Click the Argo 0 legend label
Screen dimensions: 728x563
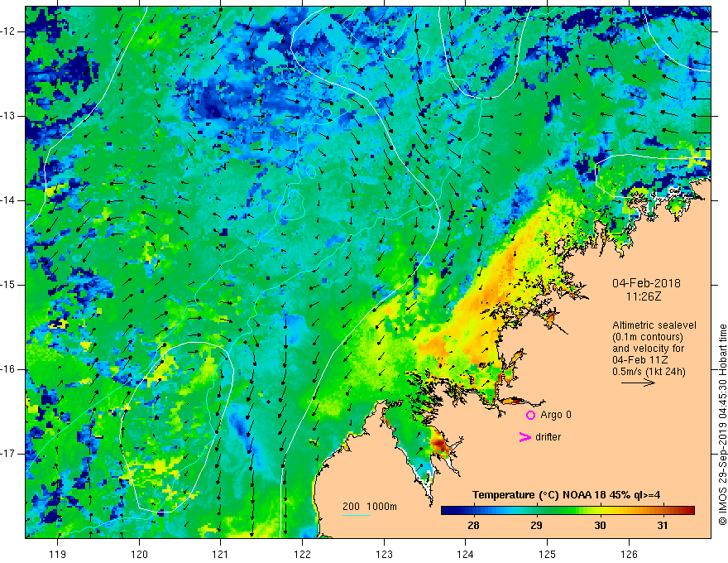click(556, 415)
